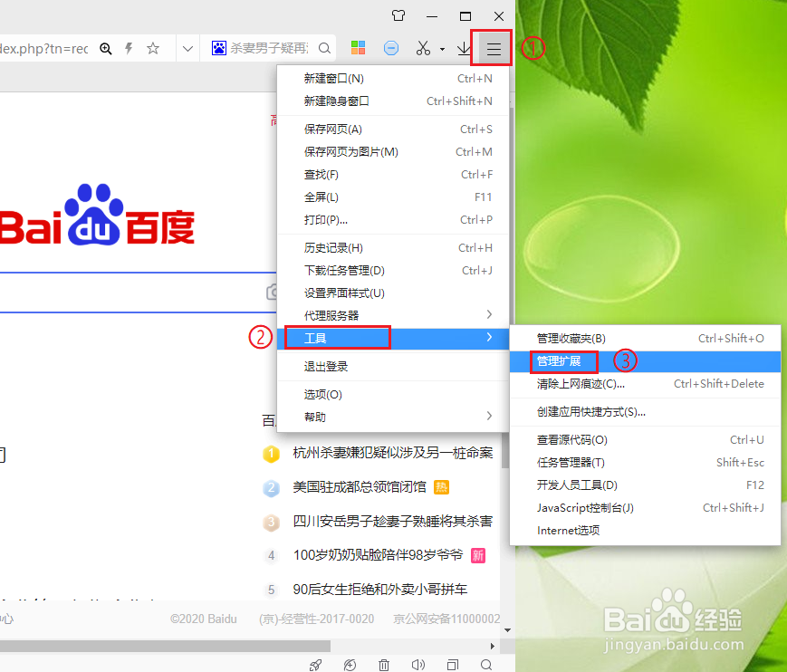Viewport: 787px width, 672px height.
Task: Expand the address bar dropdown chevron
Action: point(187,48)
